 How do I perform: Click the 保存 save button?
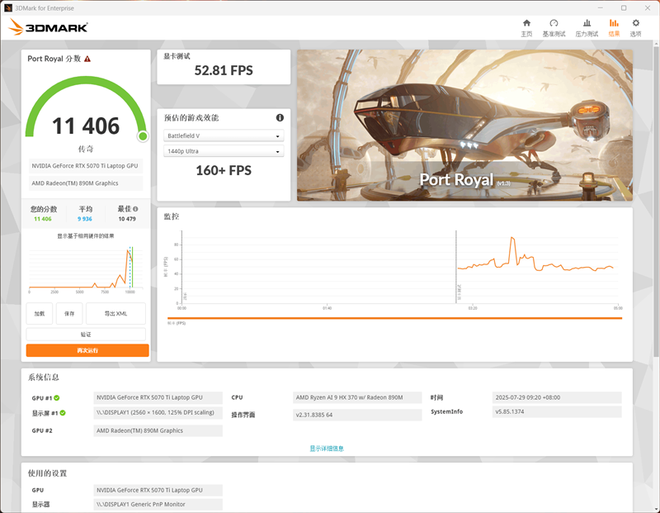coord(69,313)
